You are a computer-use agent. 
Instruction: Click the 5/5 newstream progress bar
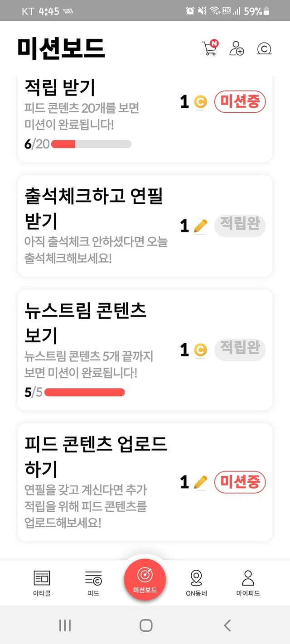(x=84, y=392)
